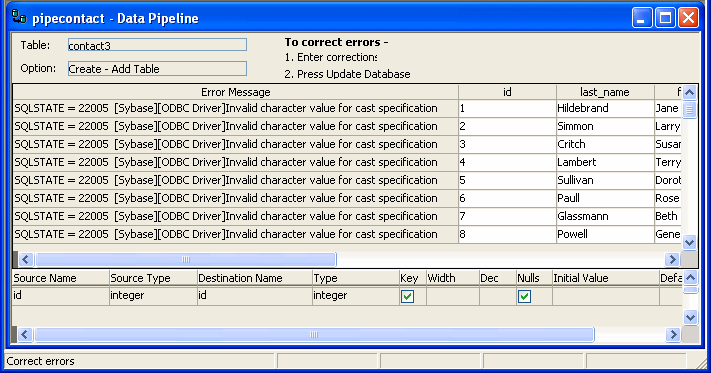Click the Width column header
The image size is (711, 373).
coord(453,278)
